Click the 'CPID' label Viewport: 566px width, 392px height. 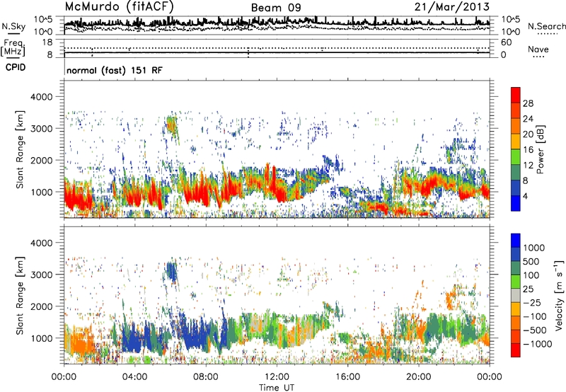pos(16,67)
